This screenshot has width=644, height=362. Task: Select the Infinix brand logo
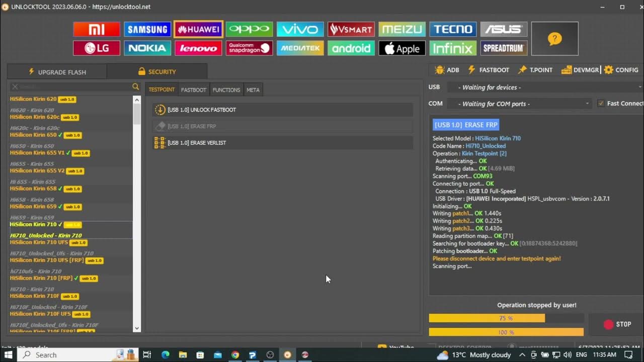[453, 48]
